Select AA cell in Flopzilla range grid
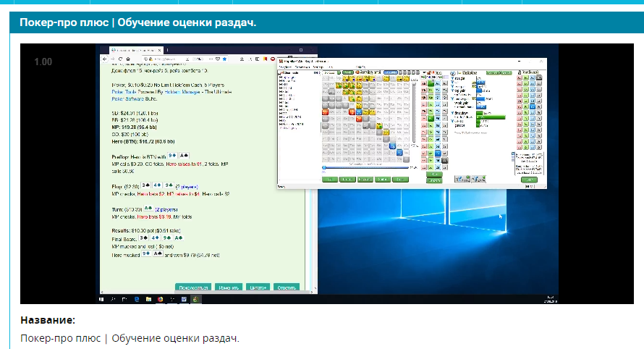Image resolution: width=644 pixels, height=349 pixels. 325,78
